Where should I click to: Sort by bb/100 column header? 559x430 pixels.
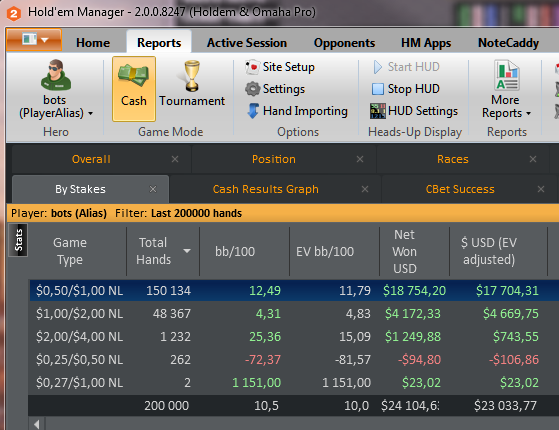(x=235, y=252)
